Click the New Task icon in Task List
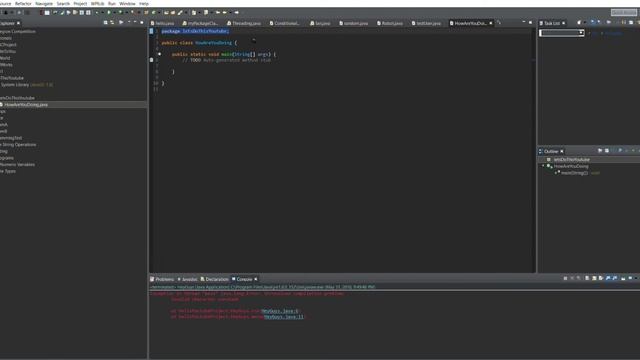Viewport: 640px width, 360px height. point(579,22)
